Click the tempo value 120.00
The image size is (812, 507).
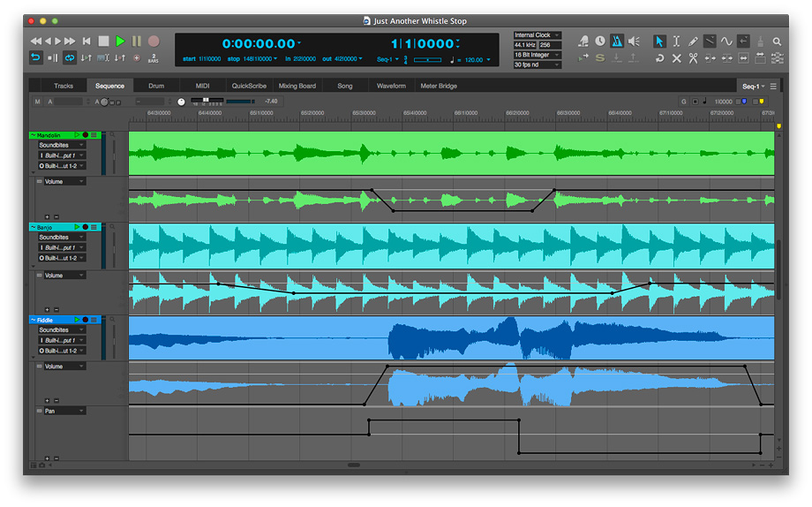(x=474, y=60)
